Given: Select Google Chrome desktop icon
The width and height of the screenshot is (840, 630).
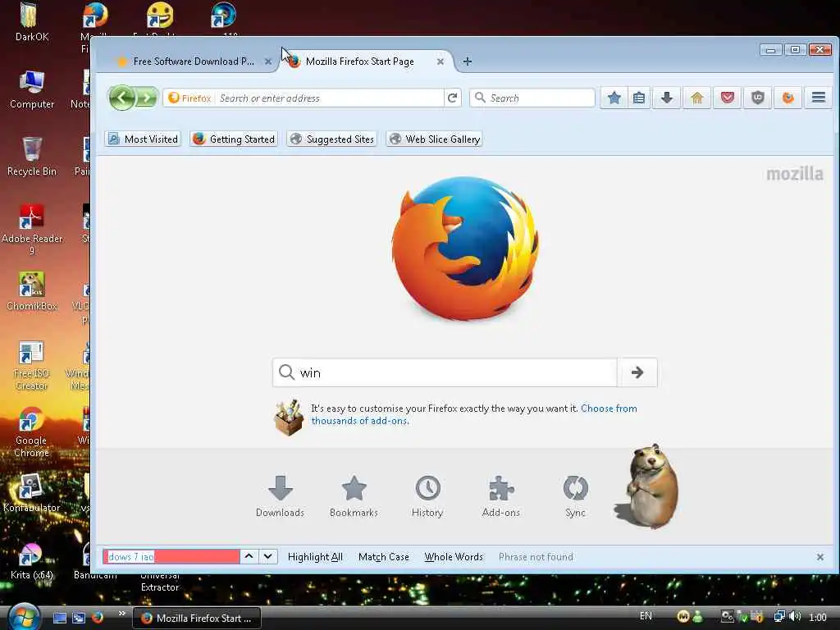Looking at the screenshot, I should pos(31,433).
